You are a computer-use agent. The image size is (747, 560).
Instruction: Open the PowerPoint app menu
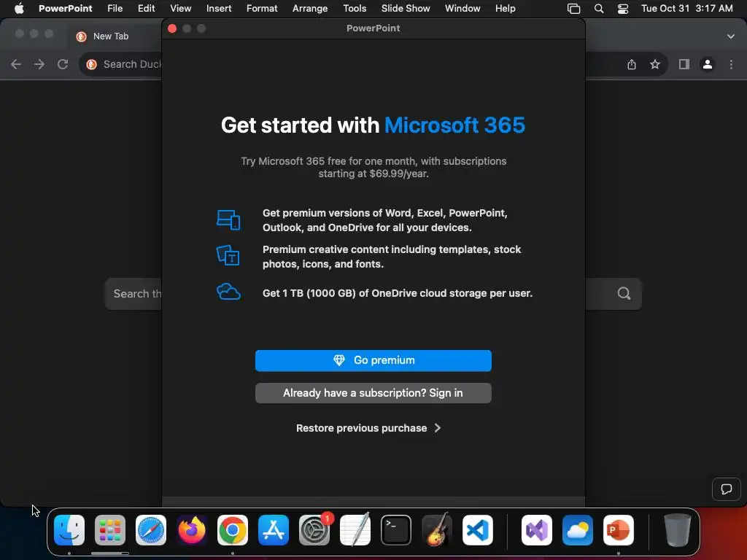pos(65,9)
